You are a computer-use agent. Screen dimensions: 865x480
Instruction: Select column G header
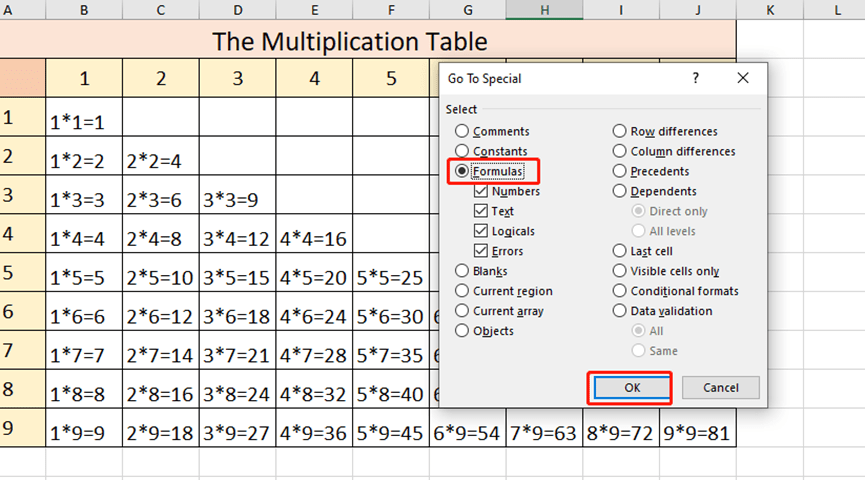(x=467, y=9)
